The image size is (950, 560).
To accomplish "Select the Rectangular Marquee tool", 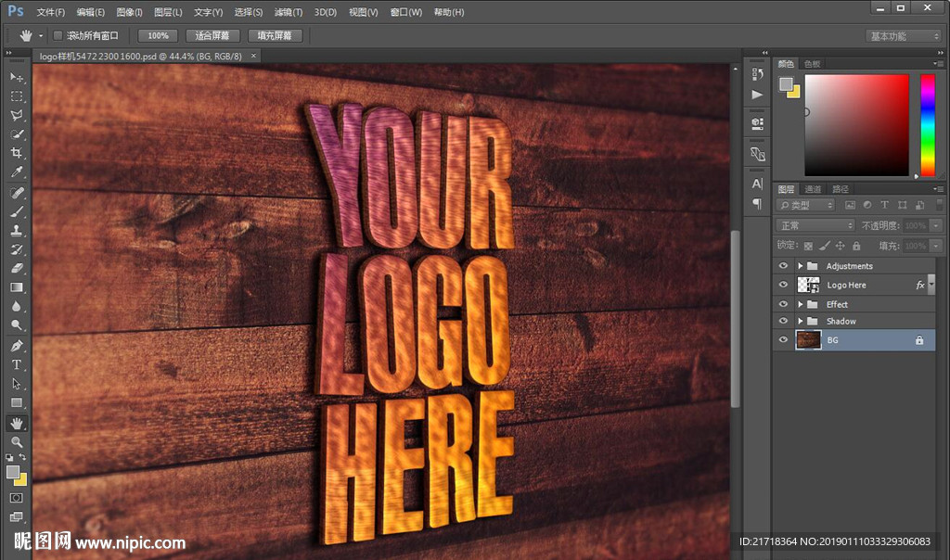I will (x=17, y=96).
